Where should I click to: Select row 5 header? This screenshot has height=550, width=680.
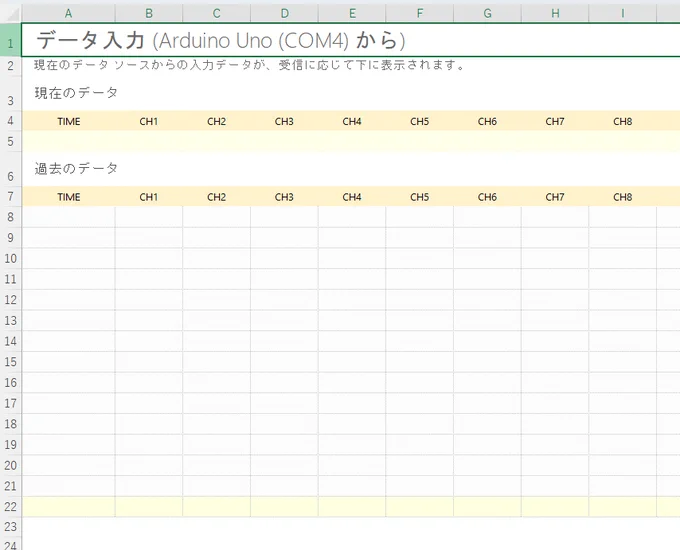point(10,141)
